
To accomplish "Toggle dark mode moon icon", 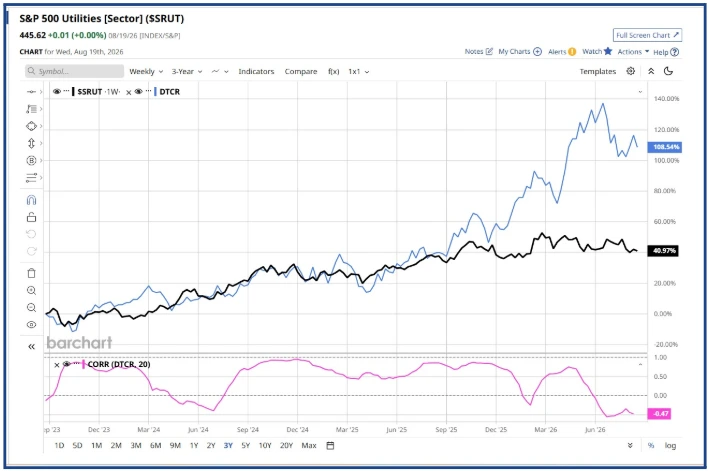I will point(668,71).
